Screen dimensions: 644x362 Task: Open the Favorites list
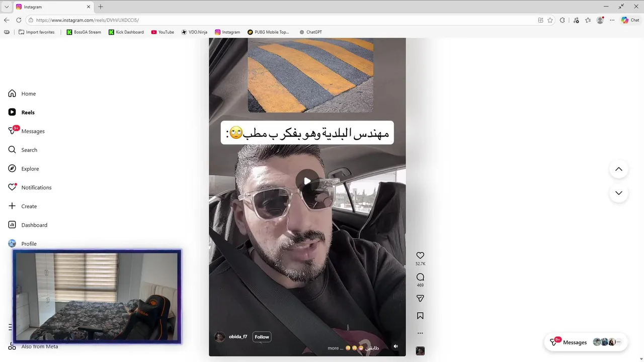[x=588, y=20]
